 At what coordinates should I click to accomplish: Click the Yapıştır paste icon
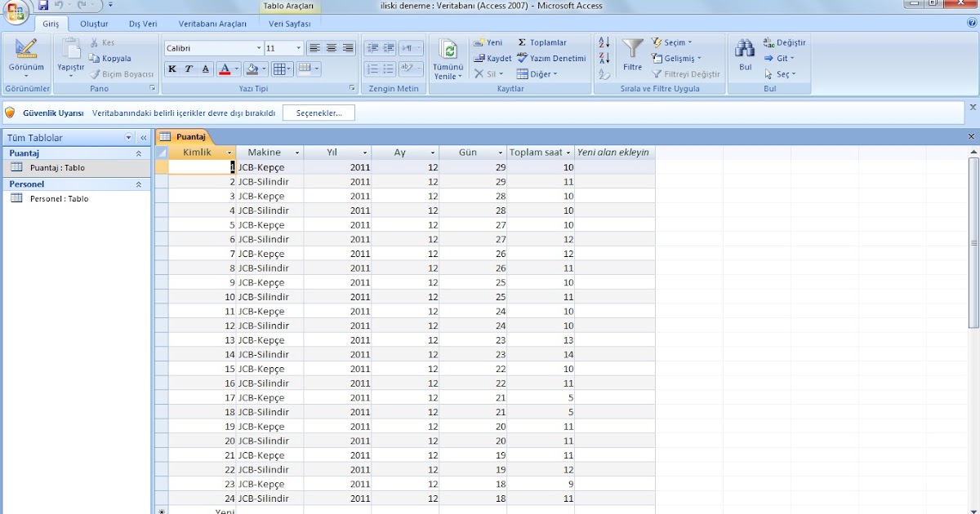(71, 49)
